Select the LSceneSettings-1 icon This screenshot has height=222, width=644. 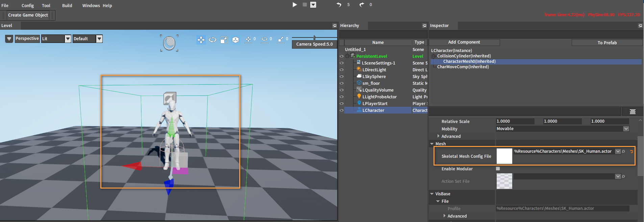pos(359,63)
